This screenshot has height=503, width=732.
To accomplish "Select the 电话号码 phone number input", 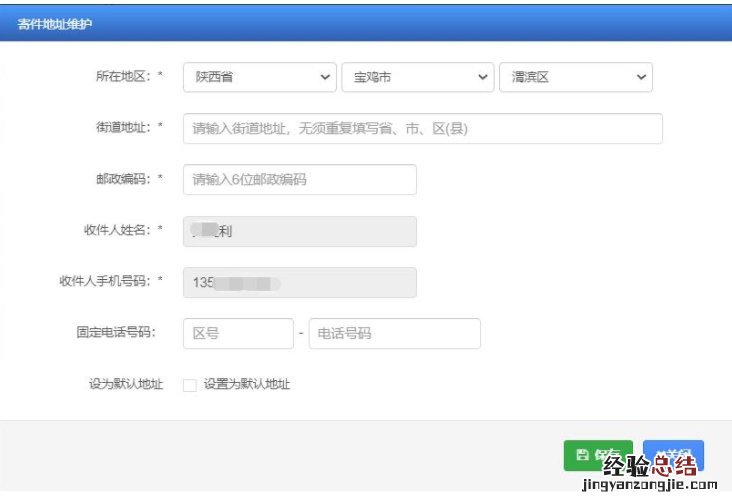I will tap(394, 334).
